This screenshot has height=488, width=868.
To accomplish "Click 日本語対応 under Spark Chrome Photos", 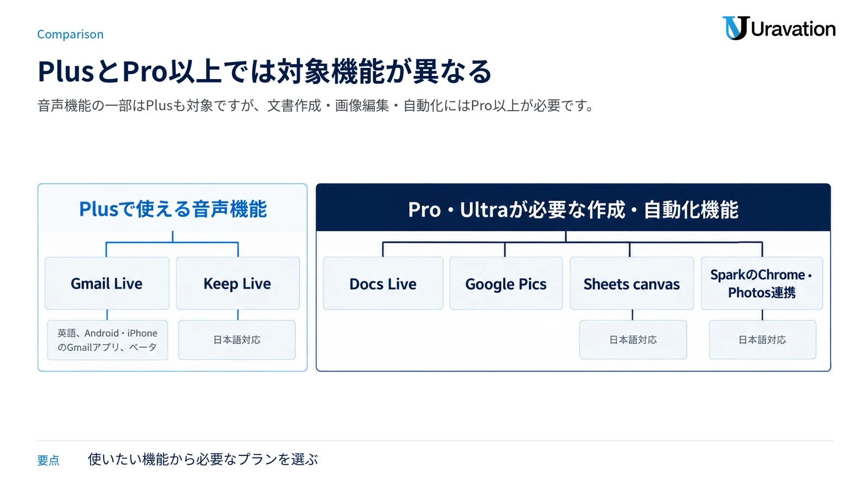I will click(x=762, y=340).
